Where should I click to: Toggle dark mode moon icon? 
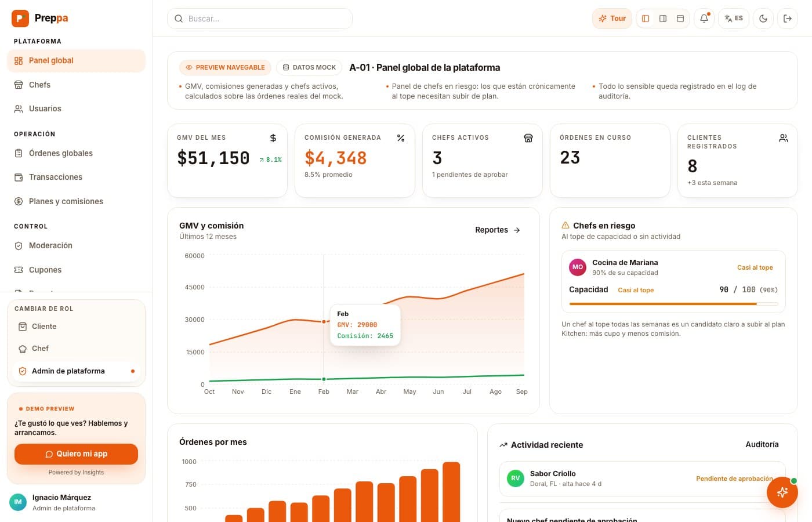[763, 19]
